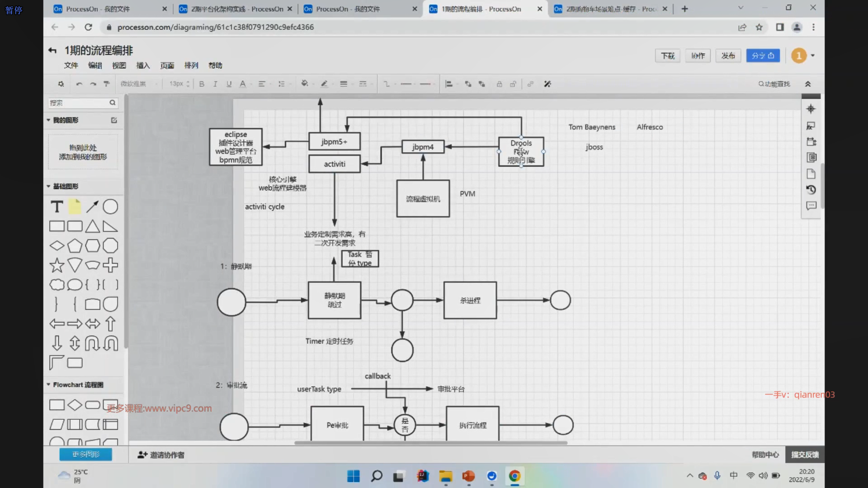Click the magic wand beautify icon
Screen dimensions: 868x488
(547, 84)
